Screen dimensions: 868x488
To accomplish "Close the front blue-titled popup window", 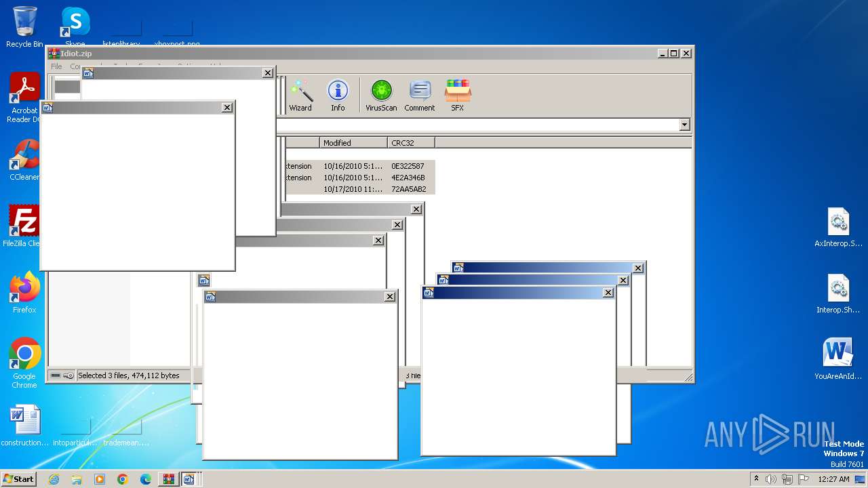I will click(608, 293).
